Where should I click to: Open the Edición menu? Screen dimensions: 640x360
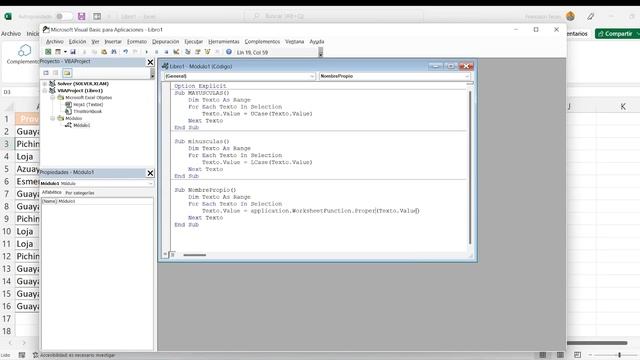(x=78, y=42)
